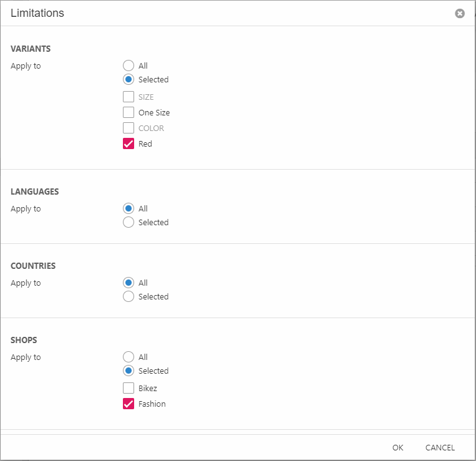Click the Fashion label text

[x=152, y=404]
